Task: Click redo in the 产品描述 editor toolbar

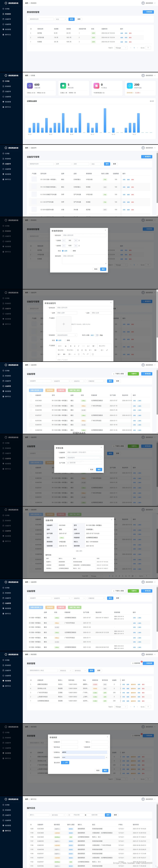Action: click(x=88, y=354)
